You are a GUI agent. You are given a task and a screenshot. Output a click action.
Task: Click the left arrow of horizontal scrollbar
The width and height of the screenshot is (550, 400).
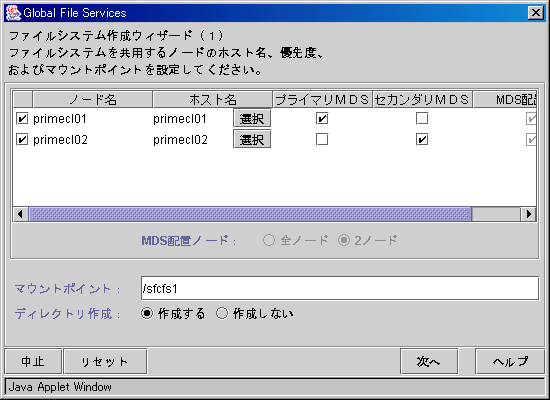21,214
